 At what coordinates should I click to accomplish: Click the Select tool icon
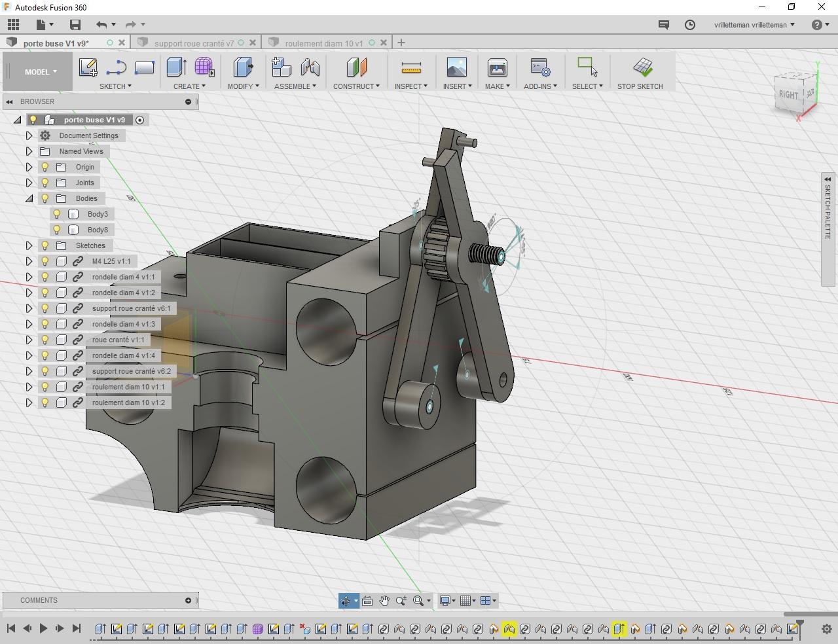tap(587, 66)
